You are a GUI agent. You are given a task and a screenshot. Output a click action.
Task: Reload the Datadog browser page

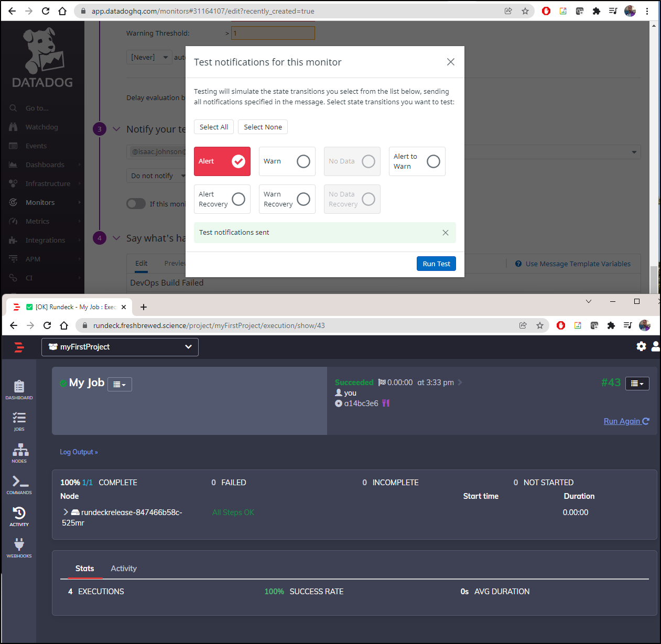pyautogui.click(x=46, y=11)
